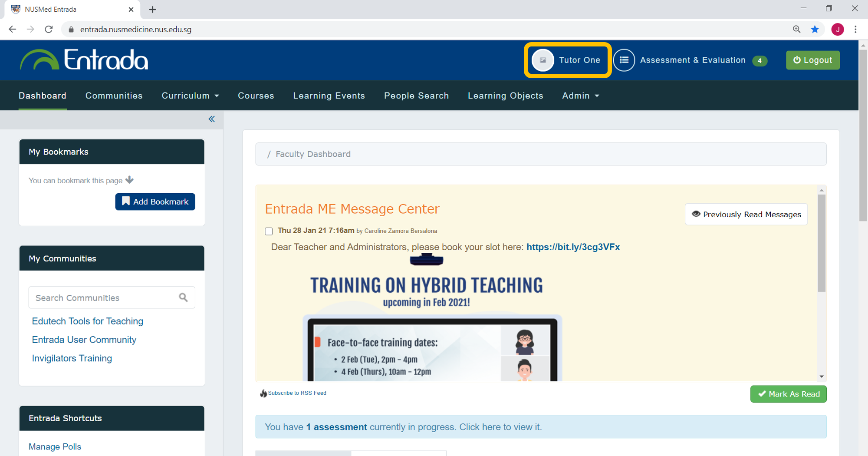Click the bookmark star in address bar
The image size is (868, 456).
click(815, 29)
